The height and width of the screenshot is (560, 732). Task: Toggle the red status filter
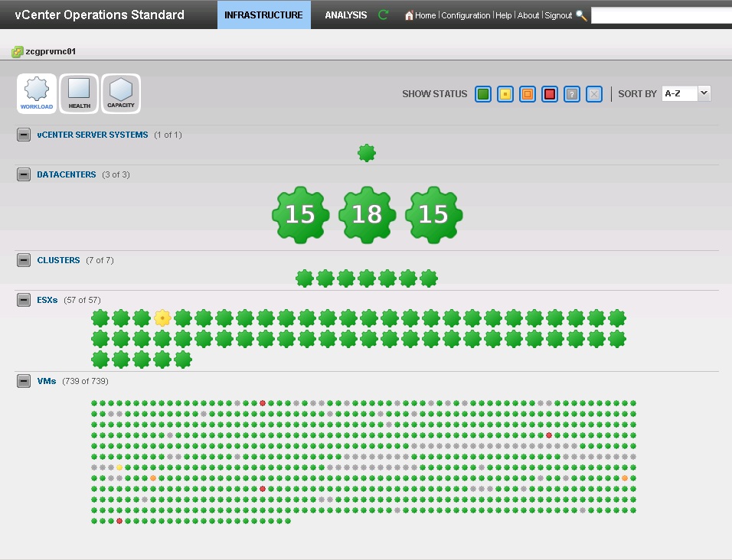(549, 94)
